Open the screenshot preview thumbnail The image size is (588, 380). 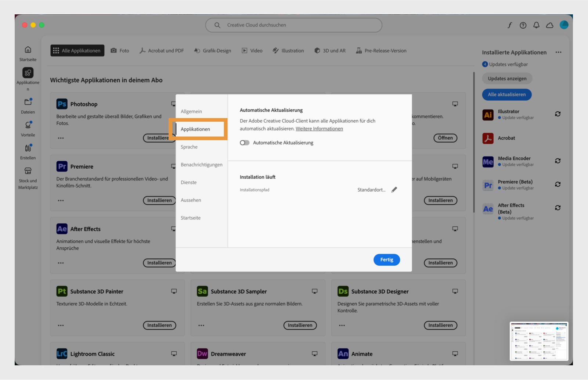(539, 341)
